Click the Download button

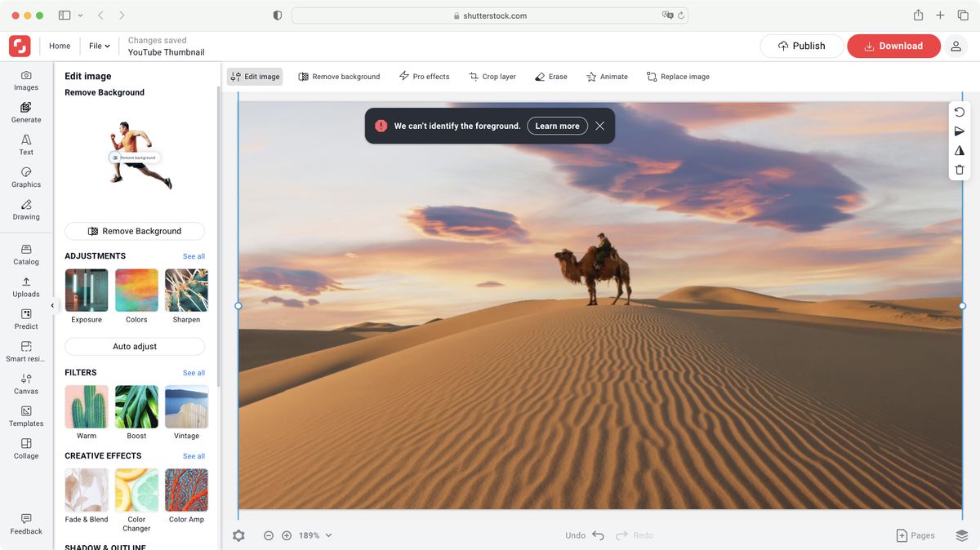[893, 46]
